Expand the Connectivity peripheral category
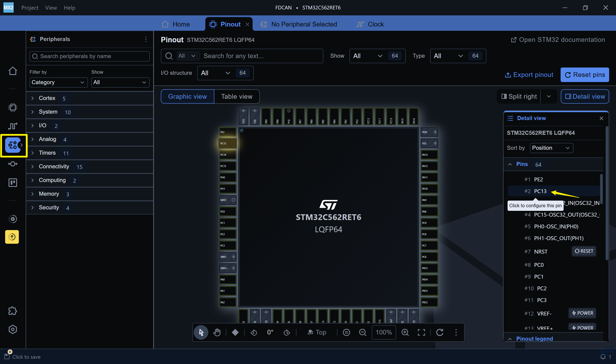Viewport: 616px width, 364px height. coord(90,167)
